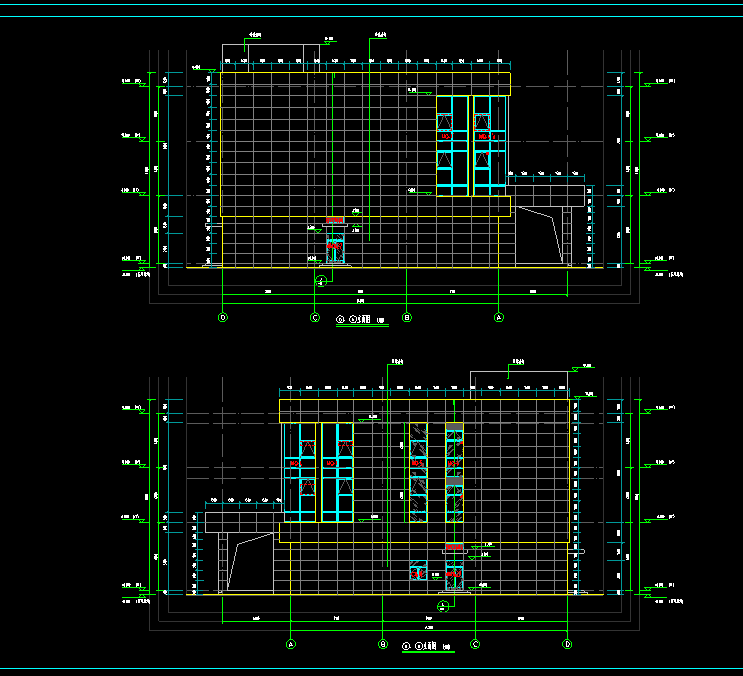Select axis bubble B in lower elevation

383,645
